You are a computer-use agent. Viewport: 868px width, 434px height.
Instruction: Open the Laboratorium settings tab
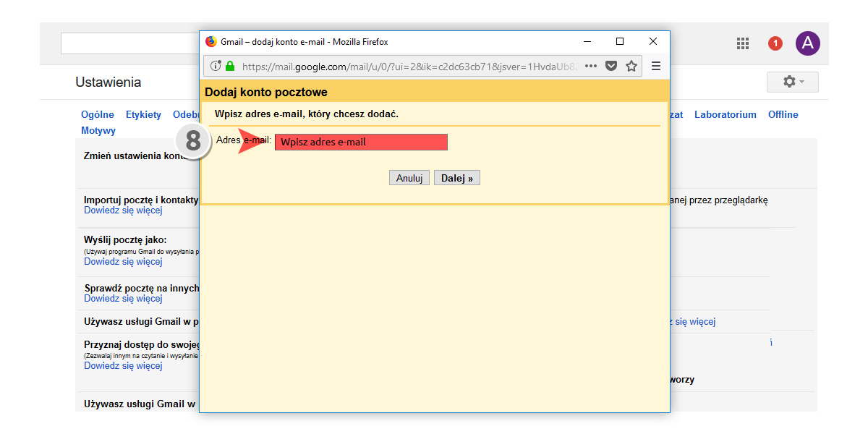pyautogui.click(x=726, y=115)
